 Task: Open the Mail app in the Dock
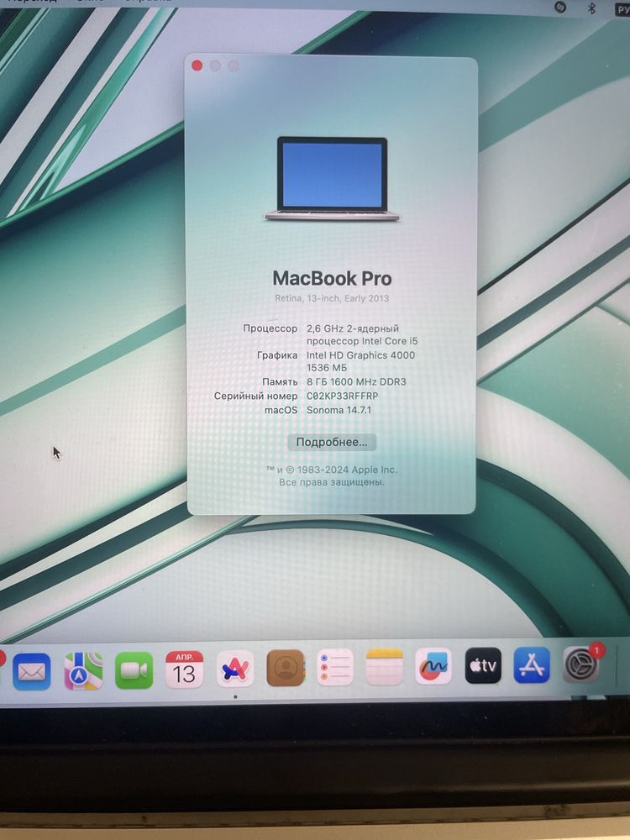[32, 671]
